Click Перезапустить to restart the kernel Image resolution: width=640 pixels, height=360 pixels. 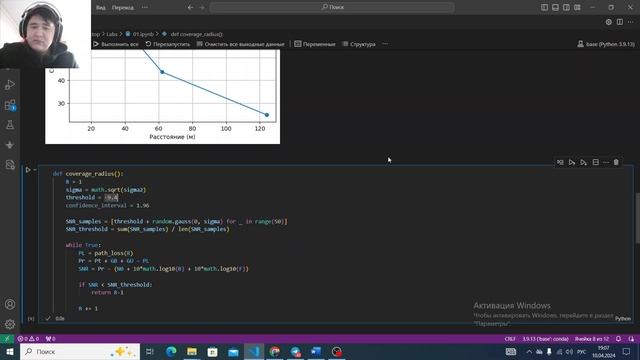pyautogui.click(x=168, y=44)
